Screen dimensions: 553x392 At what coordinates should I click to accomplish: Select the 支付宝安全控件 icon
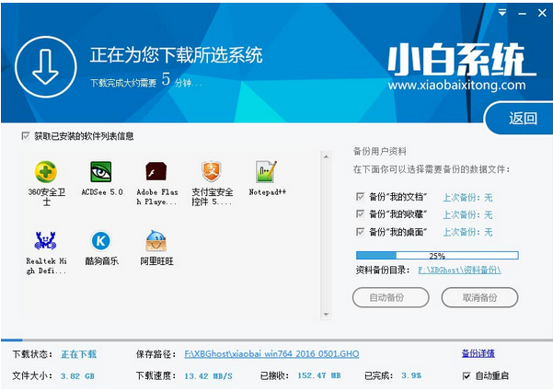tap(212, 172)
